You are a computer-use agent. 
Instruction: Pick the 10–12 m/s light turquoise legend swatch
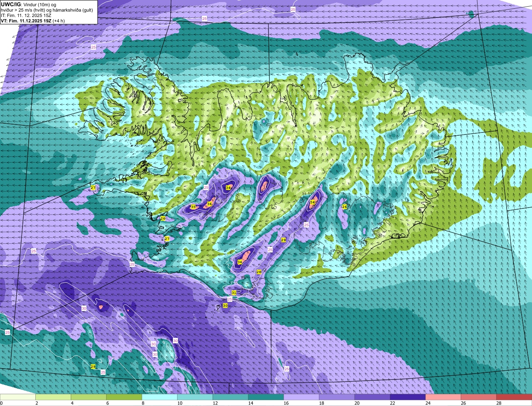(x=195, y=397)
